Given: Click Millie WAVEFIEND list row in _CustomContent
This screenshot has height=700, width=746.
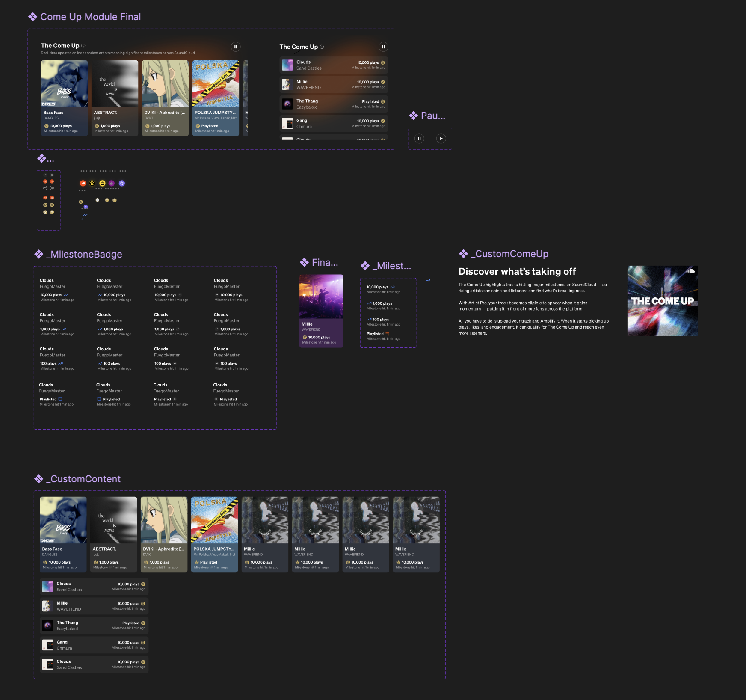Looking at the screenshot, I should tap(94, 606).
